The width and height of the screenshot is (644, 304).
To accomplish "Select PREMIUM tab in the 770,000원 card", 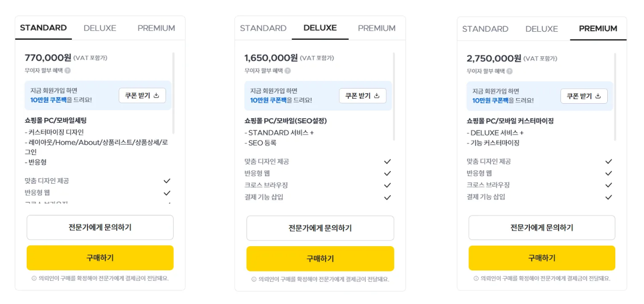I will [156, 28].
